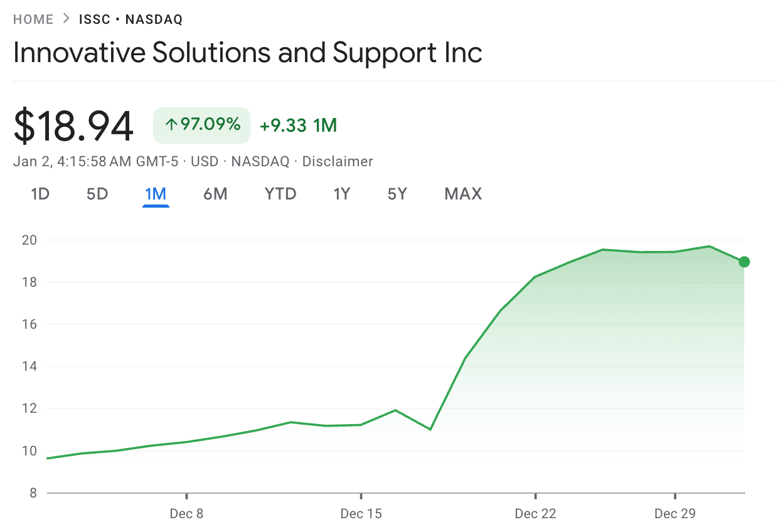Click the Dec 15 axis label
Viewport: 778px width, 532px height.
click(361, 514)
